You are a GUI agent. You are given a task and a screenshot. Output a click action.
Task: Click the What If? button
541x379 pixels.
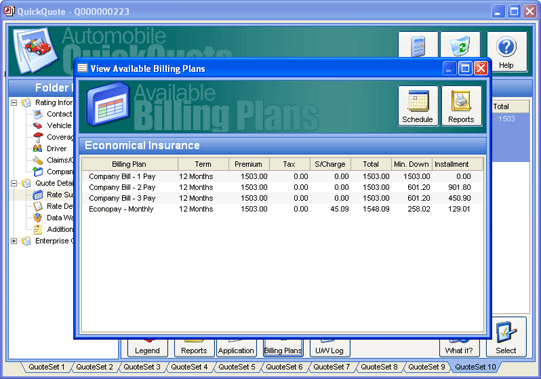pyautogui.click(x=459, y=348)
